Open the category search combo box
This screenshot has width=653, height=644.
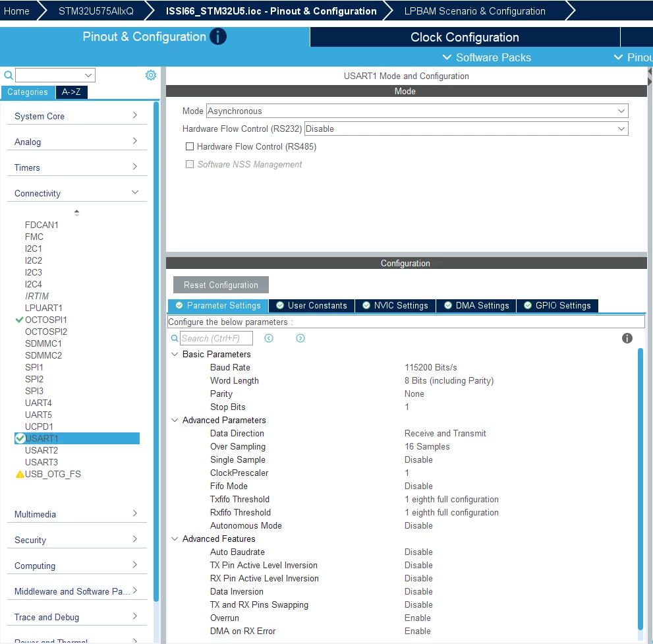coord(55,75)
